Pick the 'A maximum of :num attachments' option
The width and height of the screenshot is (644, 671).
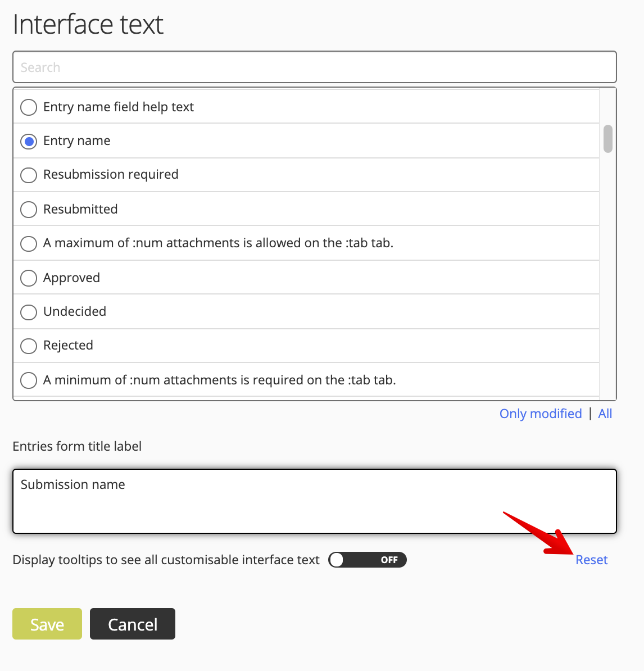(29, 243)
